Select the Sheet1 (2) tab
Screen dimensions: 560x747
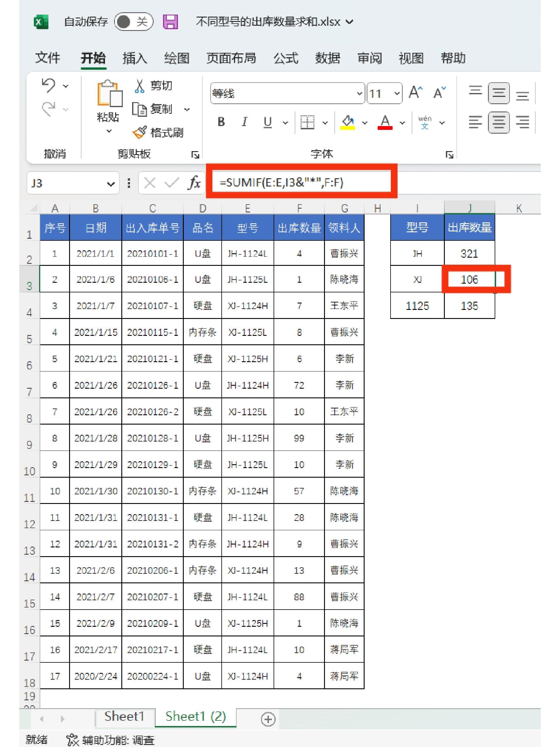196,717
